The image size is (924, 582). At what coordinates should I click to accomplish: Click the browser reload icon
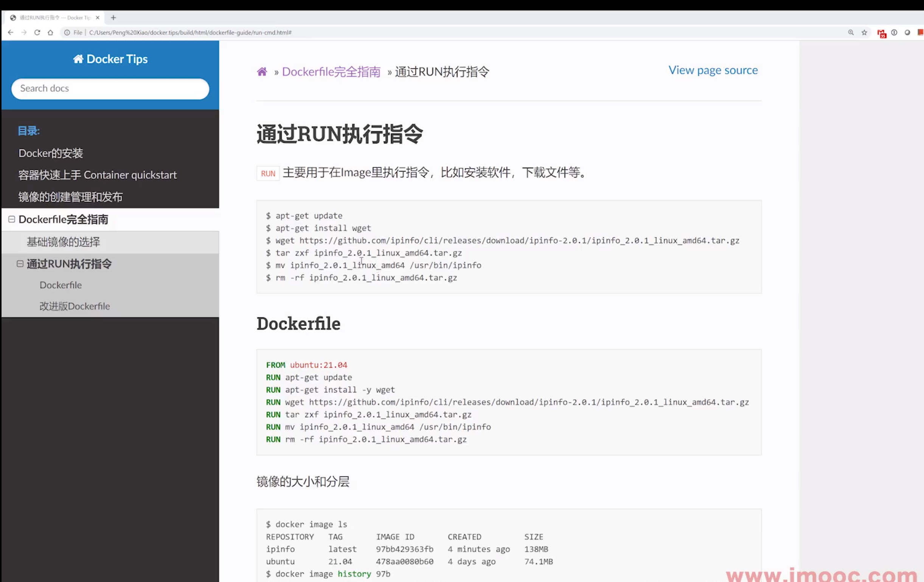tap(37, 33)
